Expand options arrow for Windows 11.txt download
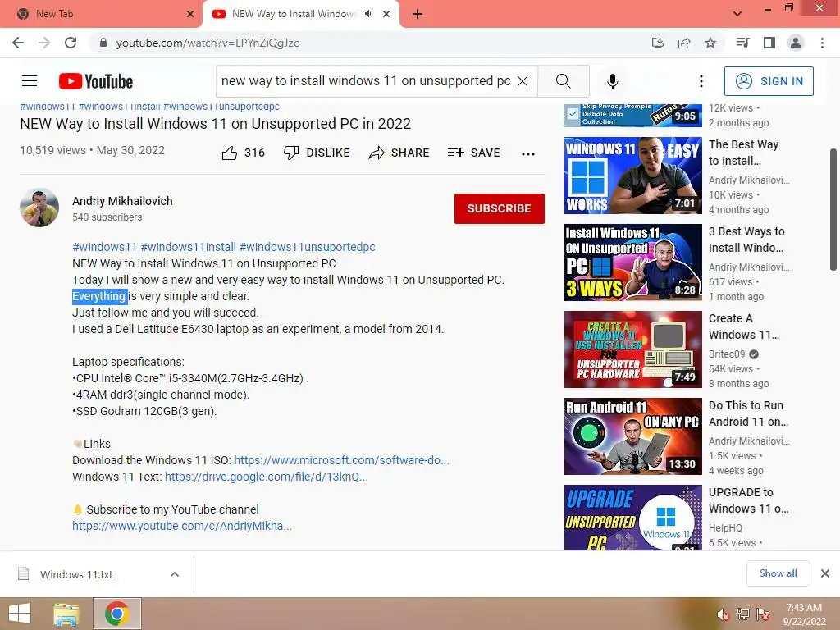This screenshot has width=840, height=630. (175, 574)
